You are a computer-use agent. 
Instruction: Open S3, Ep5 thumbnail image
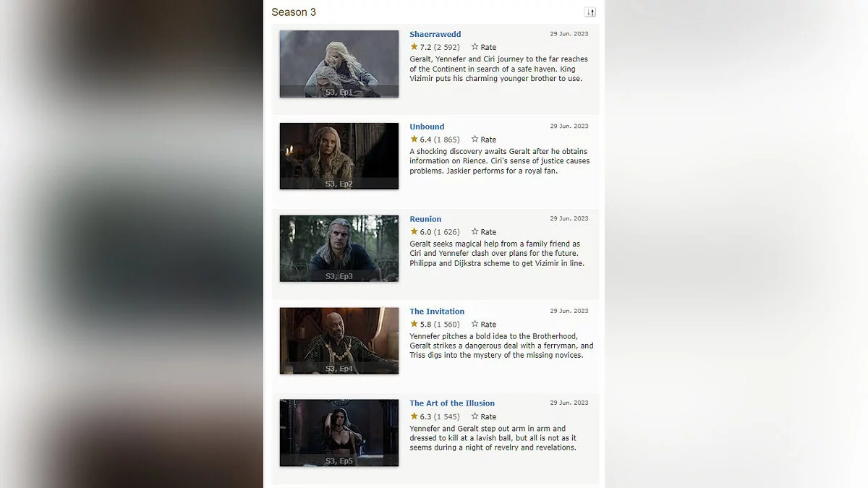339,433
